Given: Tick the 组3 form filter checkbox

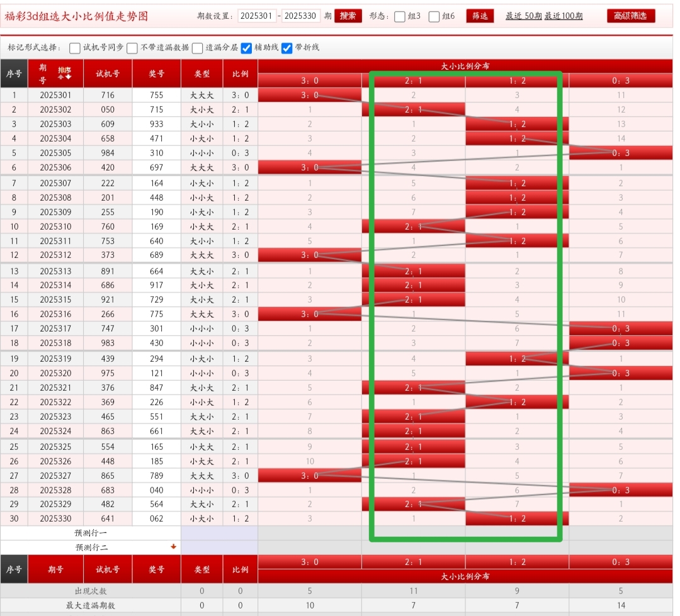Looking at the screenshot, I should [400, 17].
